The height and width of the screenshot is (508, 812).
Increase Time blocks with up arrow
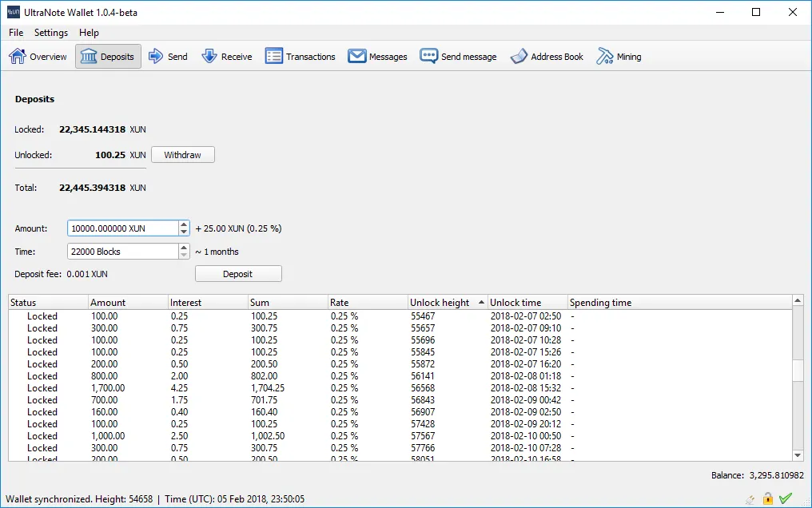click(x=184, y=248)
